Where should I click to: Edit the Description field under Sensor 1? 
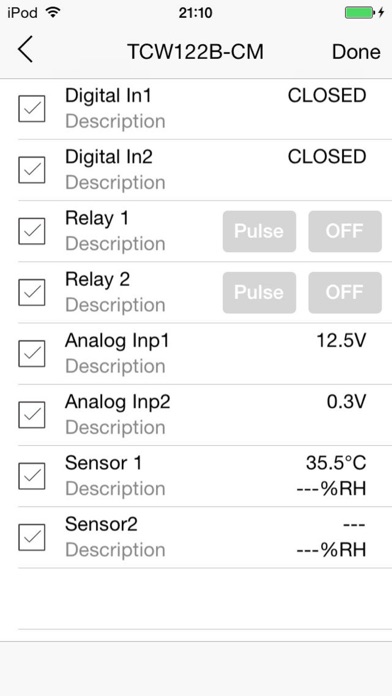coord(115,489)
